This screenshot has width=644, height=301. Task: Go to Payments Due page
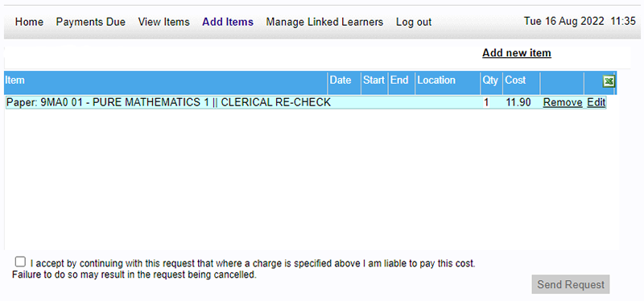click(x=91, y=22)
